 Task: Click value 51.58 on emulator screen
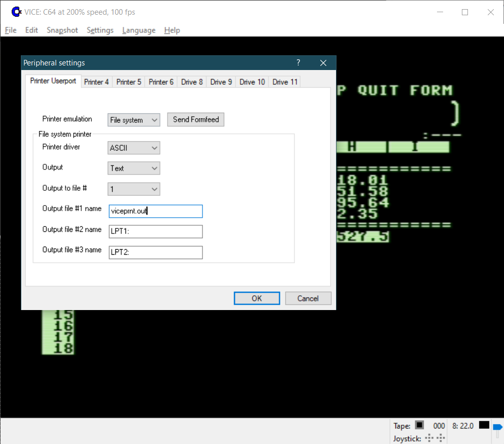click(x=362, y=191)
